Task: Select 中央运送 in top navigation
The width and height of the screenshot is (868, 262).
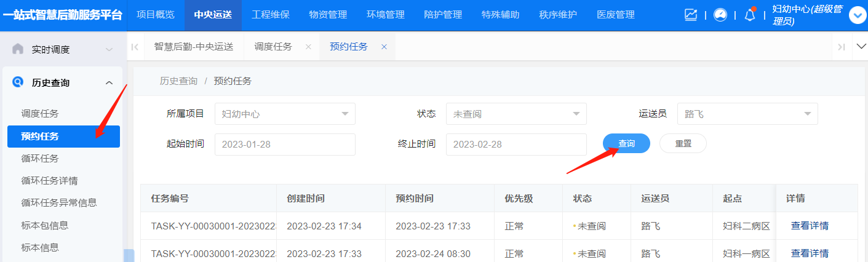Action: click(x=213, y=15)
